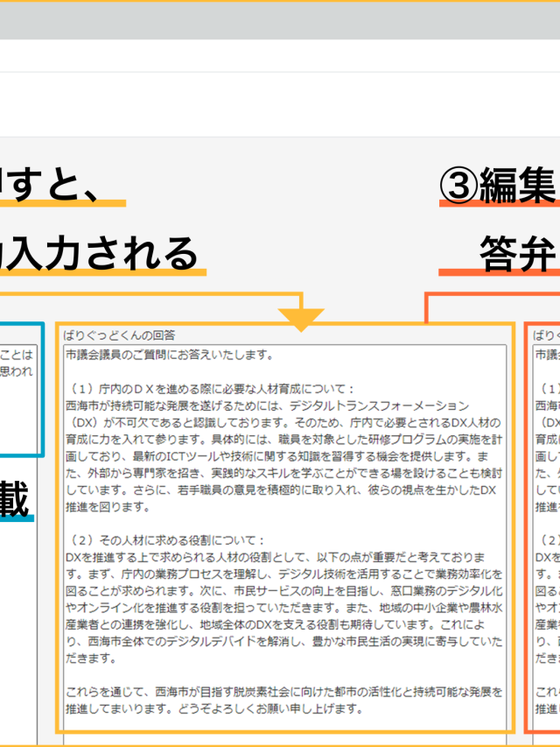Image resolution: width=560 pixels, height=747 pixels.
Task: Click the line starting with DXを推進する上で
Action: pyautogui.click(x=280, y=557)
